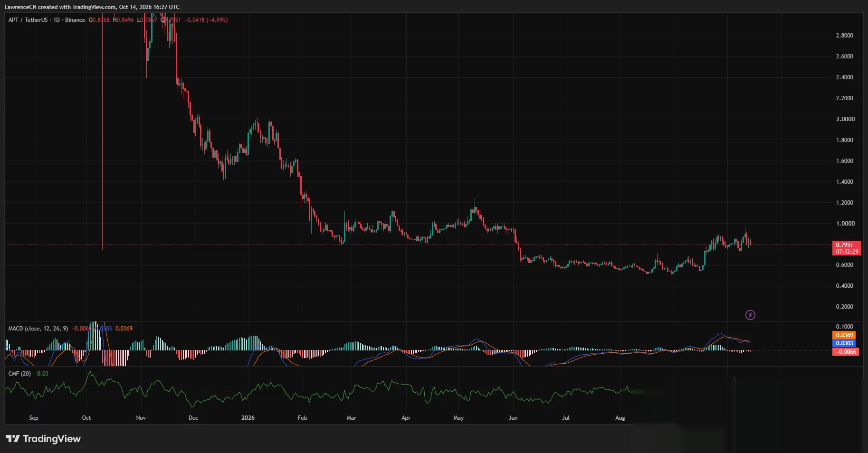
Task: Click the open value O0.8368
Action: (x=99, y=20)
